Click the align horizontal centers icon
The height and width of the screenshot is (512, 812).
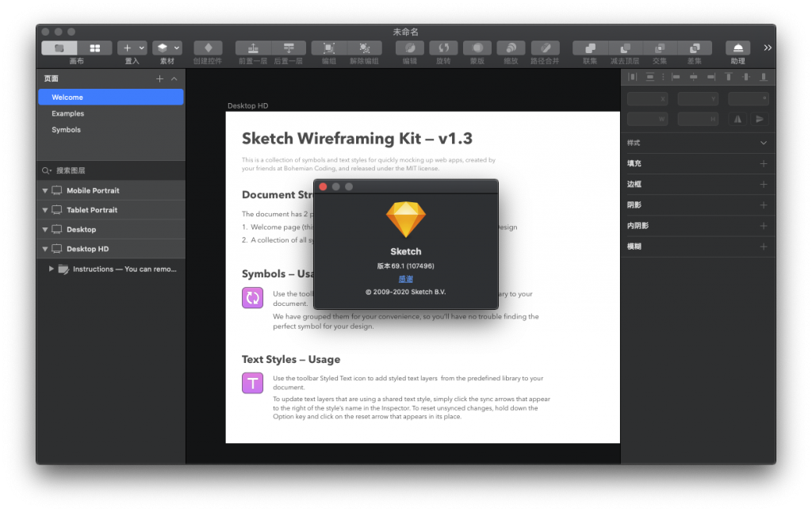pyautogui.click(x=693, y=77)
